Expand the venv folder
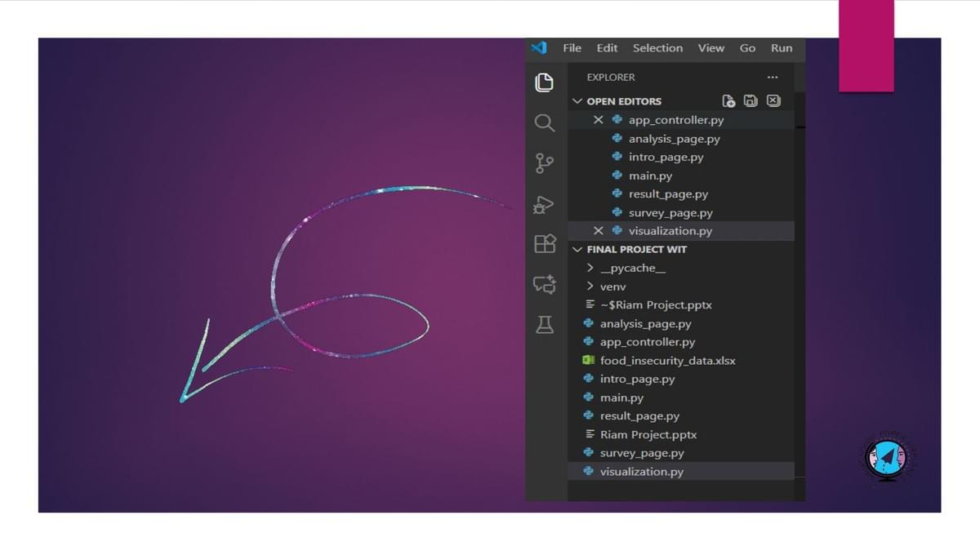Image resolution: width=980 pixels, height=551 pixels. (x=590, y=287)
